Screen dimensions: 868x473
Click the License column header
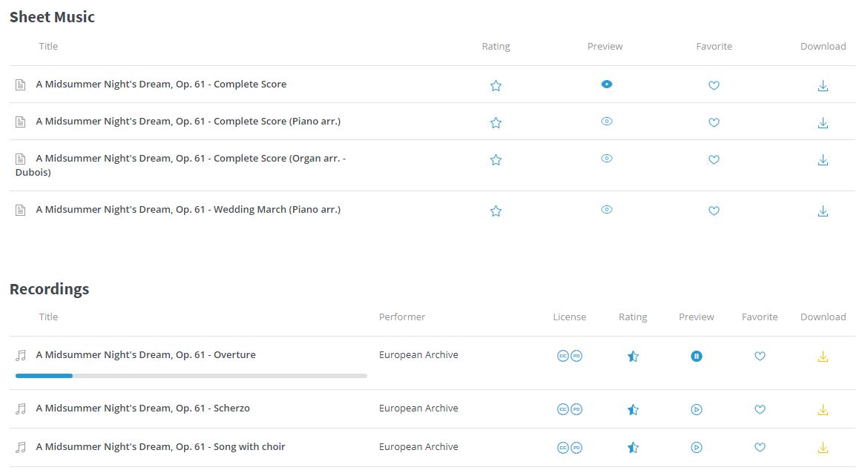tap(570, 317)
